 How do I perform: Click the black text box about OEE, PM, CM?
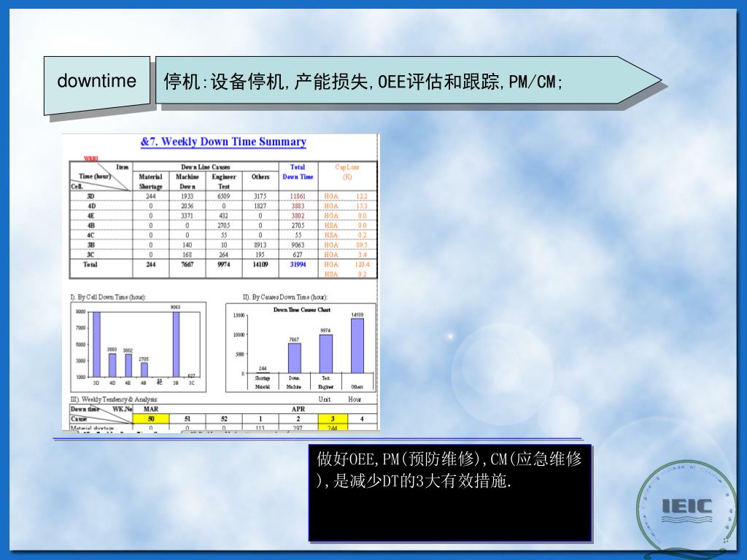[450, 493]
